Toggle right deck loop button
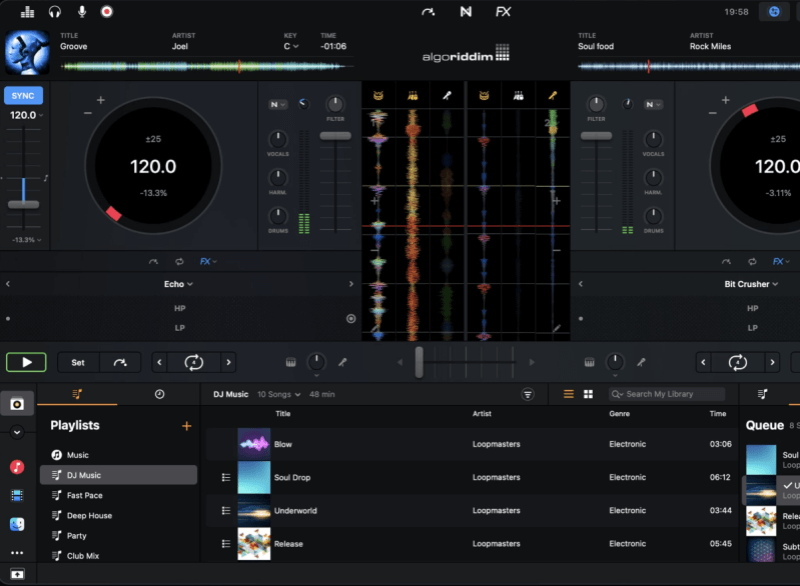This screenshot has height=586, width=800. coord(738,363)
